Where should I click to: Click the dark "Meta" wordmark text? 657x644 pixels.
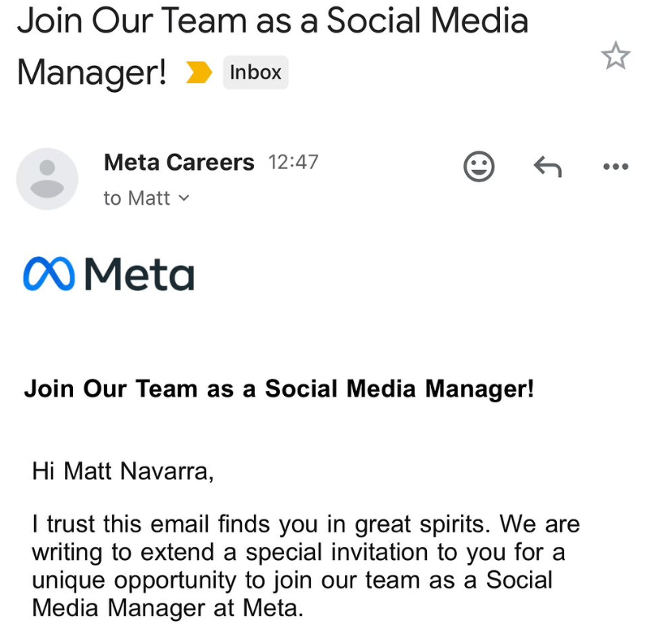[x=139, y=274]
